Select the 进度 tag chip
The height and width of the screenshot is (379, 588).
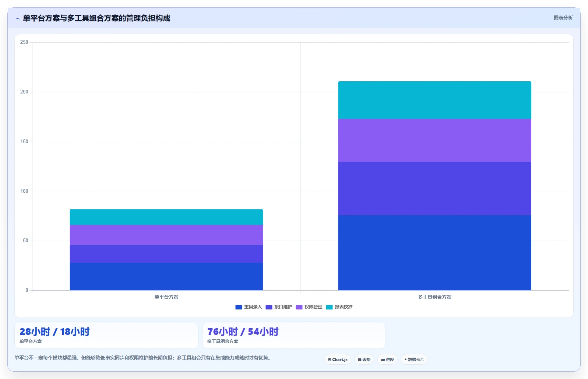[387, 359]
